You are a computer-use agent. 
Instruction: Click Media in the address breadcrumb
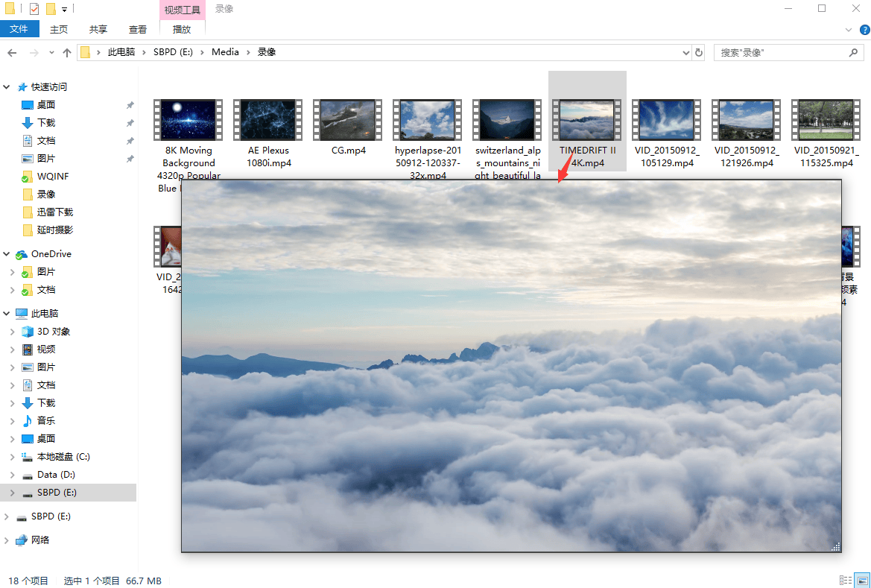[225, 52]
